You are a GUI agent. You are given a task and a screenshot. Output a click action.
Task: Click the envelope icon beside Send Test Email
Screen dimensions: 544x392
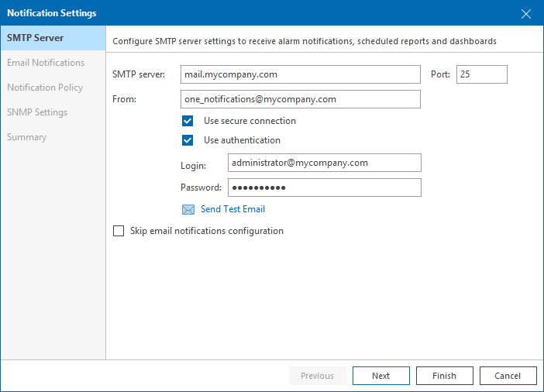tap(188, 209)
